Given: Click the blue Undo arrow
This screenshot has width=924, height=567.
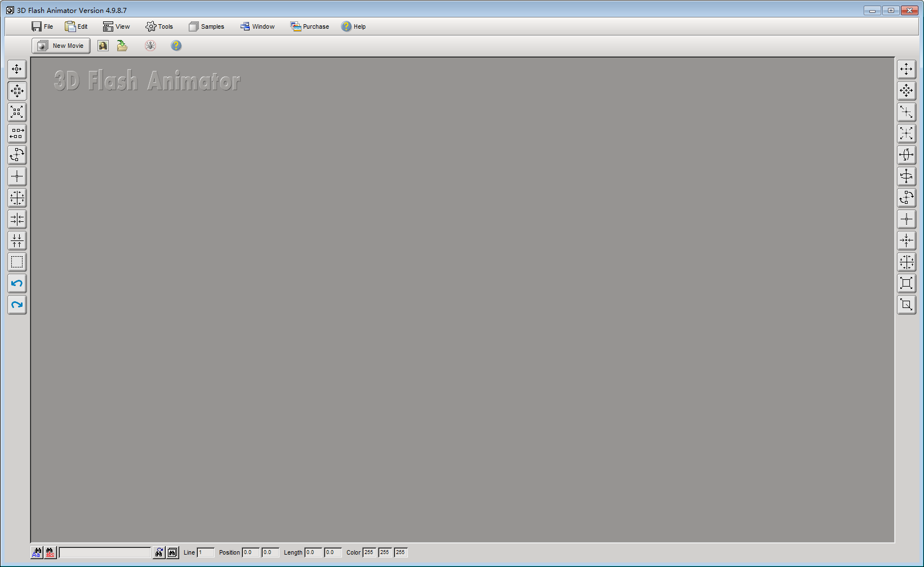Looking at the screenshot, I should [x=17, y=283].
